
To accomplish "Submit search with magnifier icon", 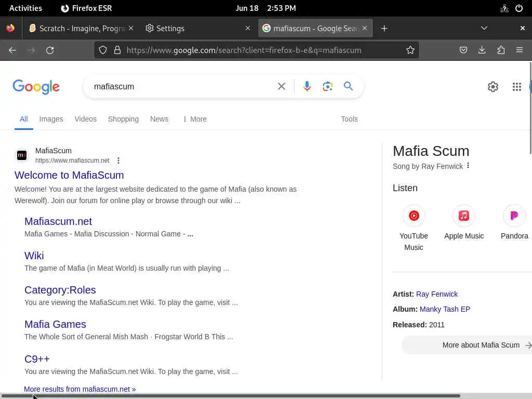I will [x=348, y=87].
